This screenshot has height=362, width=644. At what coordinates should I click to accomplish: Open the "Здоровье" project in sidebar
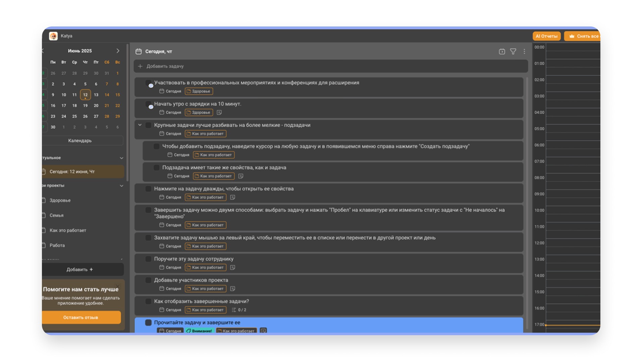60,200
